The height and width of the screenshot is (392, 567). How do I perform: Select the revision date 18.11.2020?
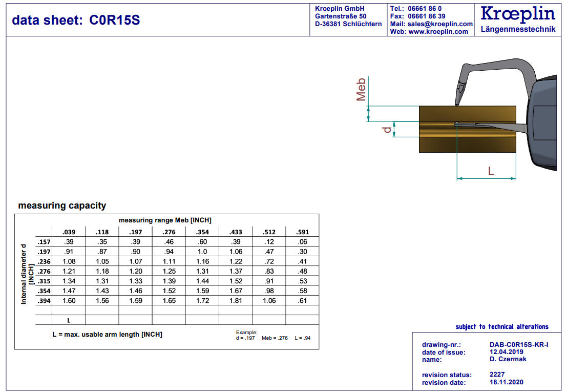point(506,382)
